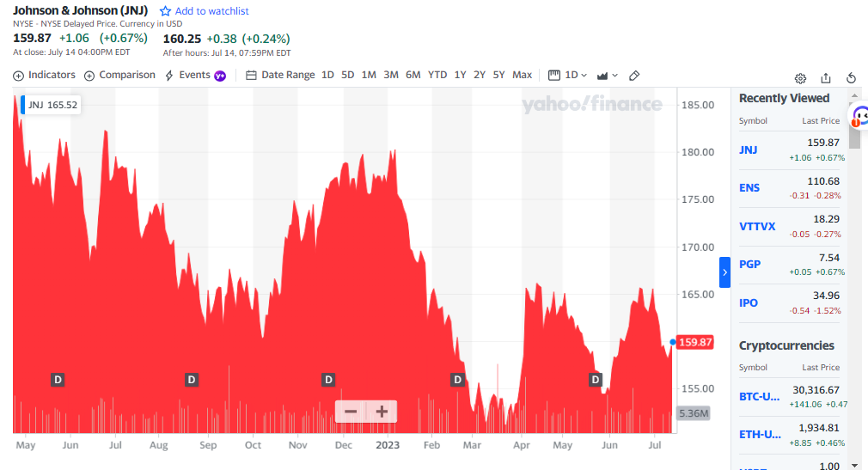Open the PGP symbol link

[x=750, y=265]
